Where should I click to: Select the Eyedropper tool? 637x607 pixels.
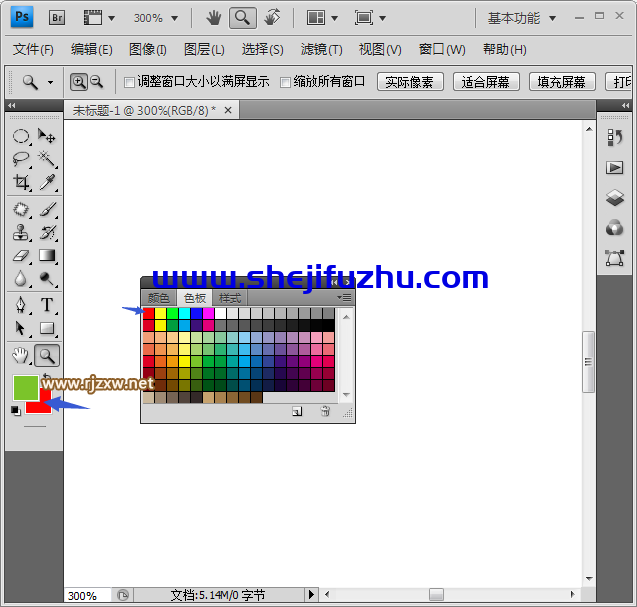tap(47, 182)
